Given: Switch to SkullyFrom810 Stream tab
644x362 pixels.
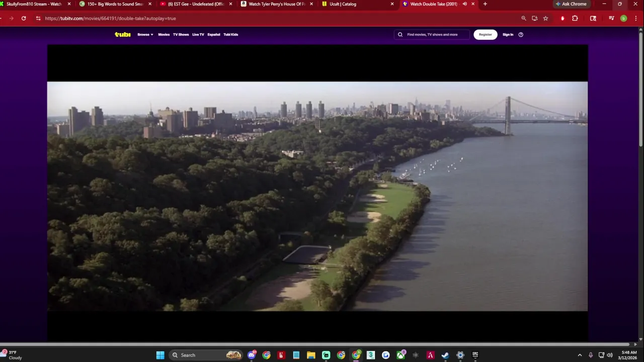Looking at the screenshot, I should click(33, 4).
